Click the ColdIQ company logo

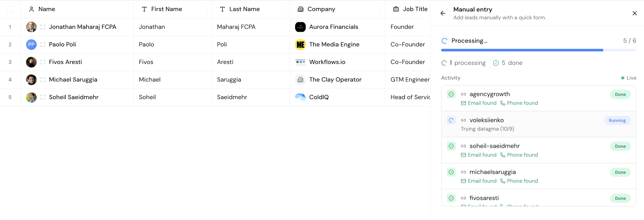(300, 97)
